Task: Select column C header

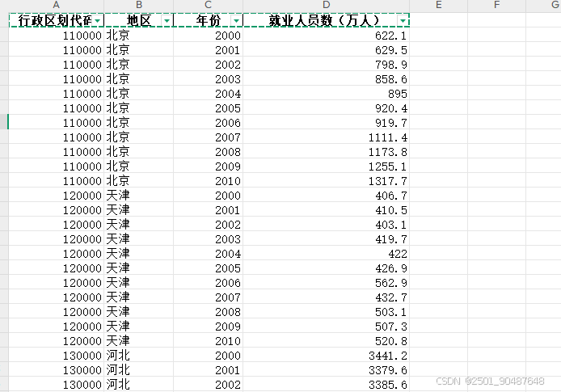Action: 209,5
